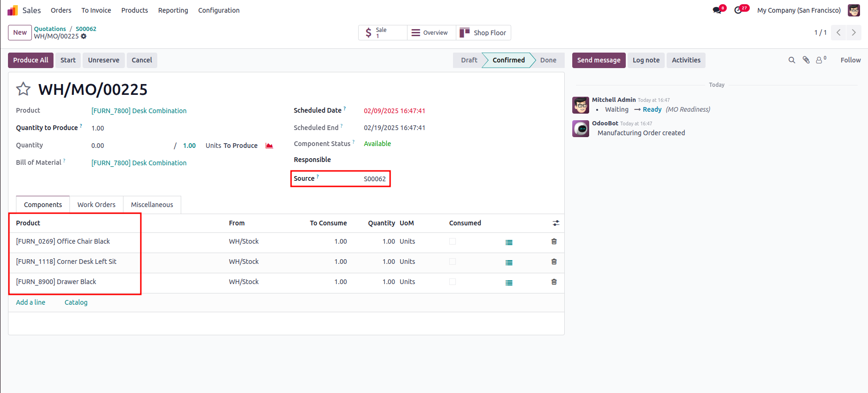Toggle Consumed checkbox for Drawer Black
868x393 pixels.
click(x=453, y=282)
